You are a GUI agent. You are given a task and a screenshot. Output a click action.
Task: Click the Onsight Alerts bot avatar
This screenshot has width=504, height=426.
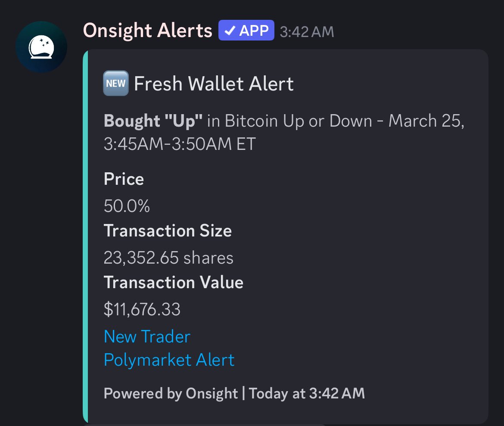coord(41,47)
